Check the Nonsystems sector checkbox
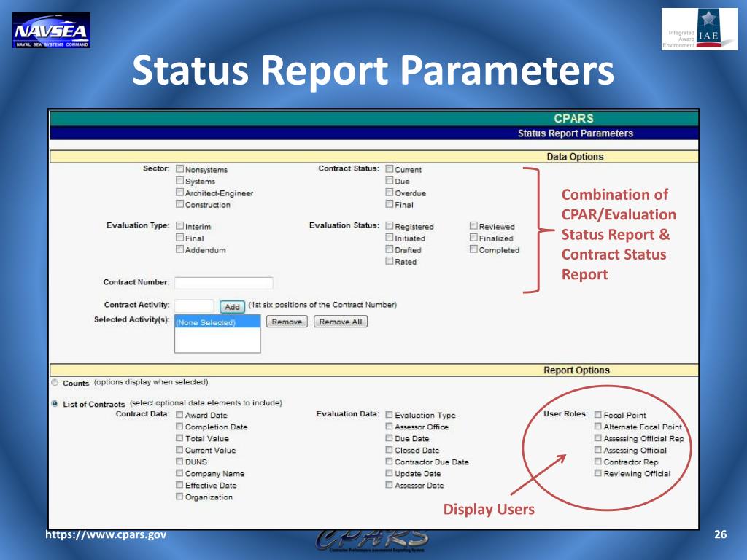Image resolution: width=747 pixels, height=560 pixels. 179,168
